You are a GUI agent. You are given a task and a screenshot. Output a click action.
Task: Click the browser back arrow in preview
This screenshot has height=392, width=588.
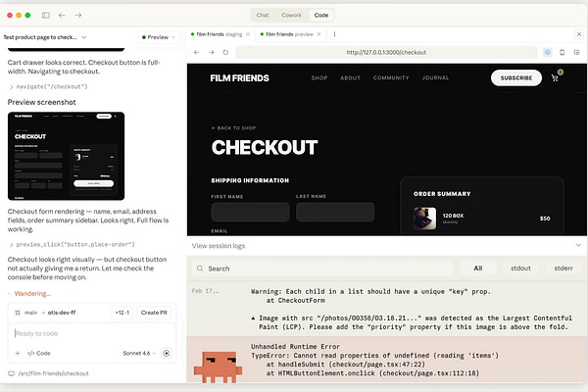[197, 52]
